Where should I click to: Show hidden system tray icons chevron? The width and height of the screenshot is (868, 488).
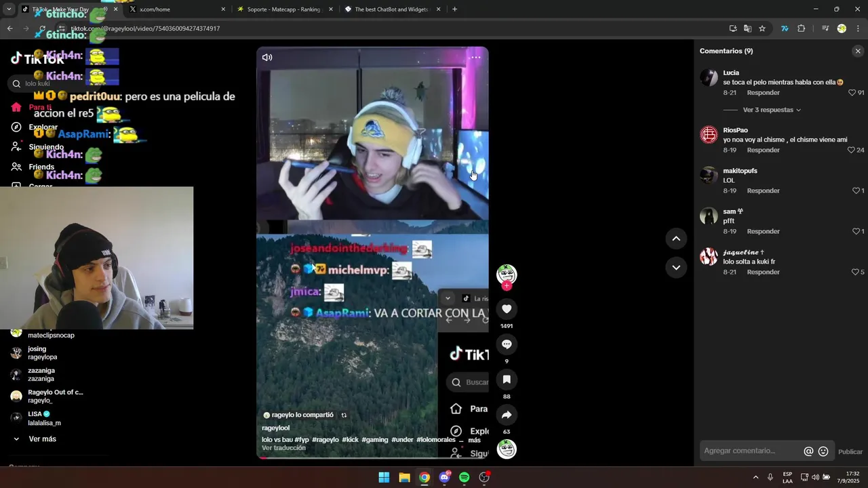755,477
